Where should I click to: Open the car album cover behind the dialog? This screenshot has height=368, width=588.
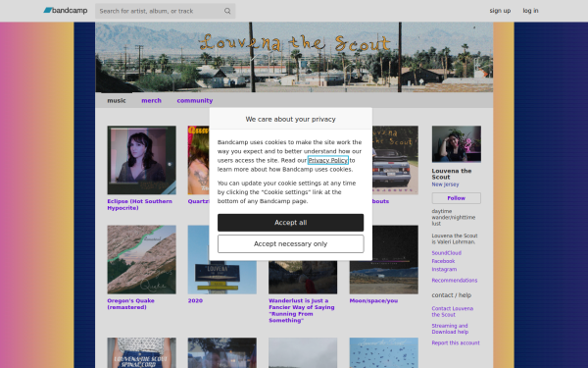tap(395, 160)
